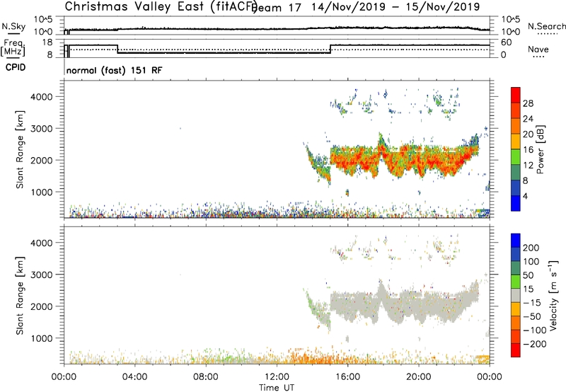
Task: Click the "14/Nov/2019 – 15/Nov/2019" date range
Action: point(395,7)
